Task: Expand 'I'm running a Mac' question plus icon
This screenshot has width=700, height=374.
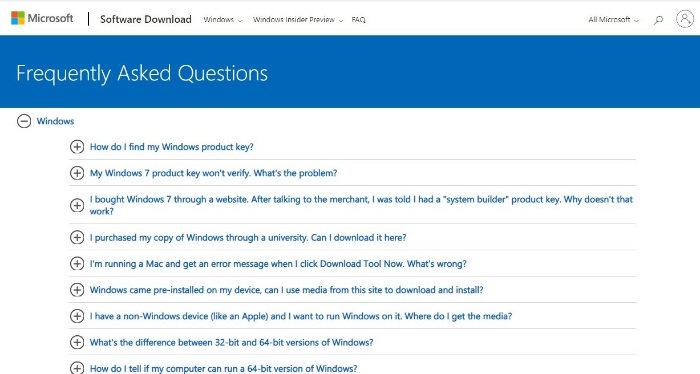Action: pos(77,264)
